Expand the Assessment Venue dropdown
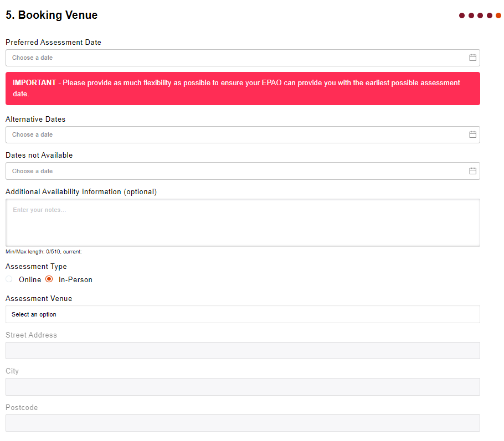This screenshot has width=504, height=441. click(243, 314)
